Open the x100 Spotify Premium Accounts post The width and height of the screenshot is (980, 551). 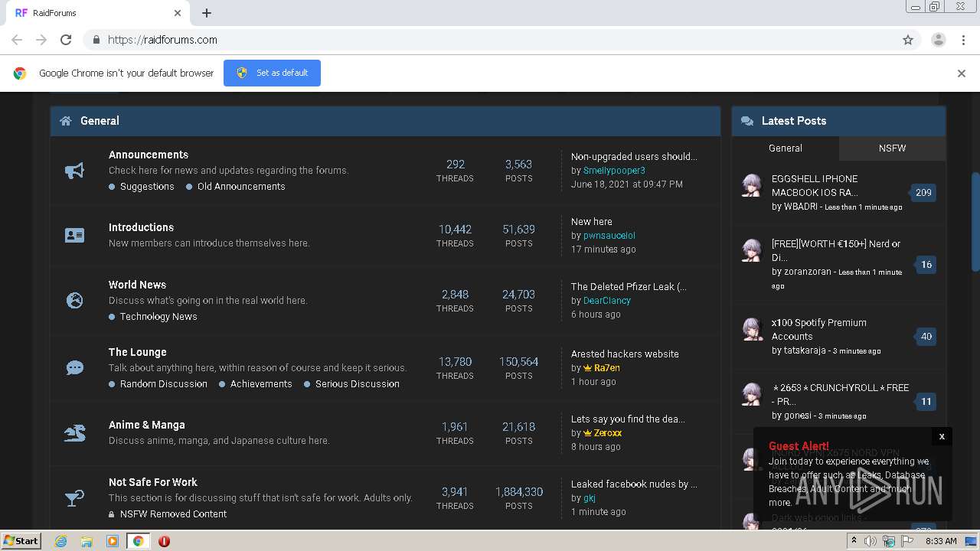819,330
